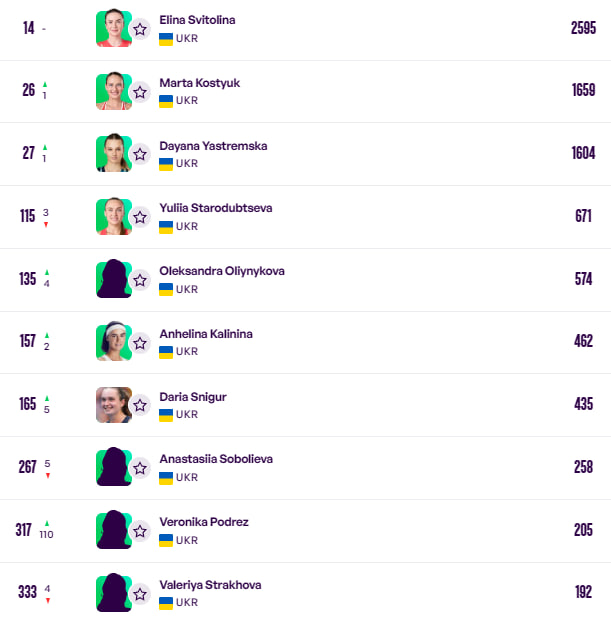Screen dimensions: 611x620
Task: Star Dayana Yastremska as favorite
Action: point(140,155)
